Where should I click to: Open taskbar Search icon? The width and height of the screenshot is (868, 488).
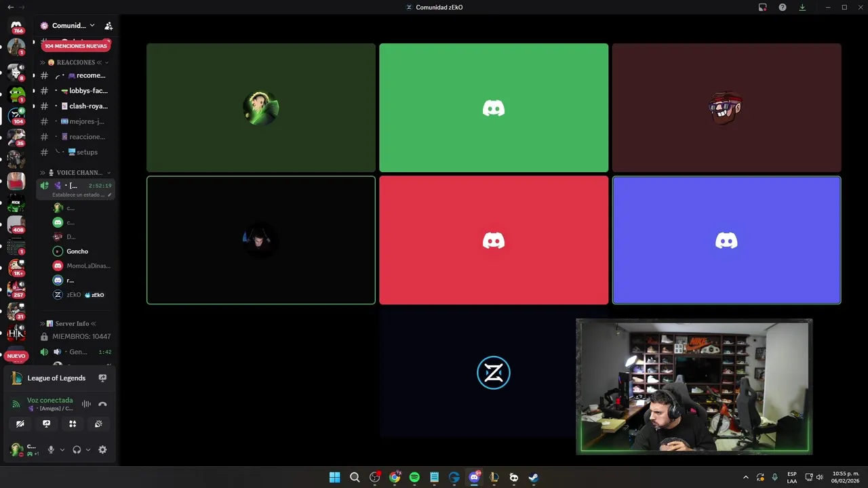pos(355,477)
